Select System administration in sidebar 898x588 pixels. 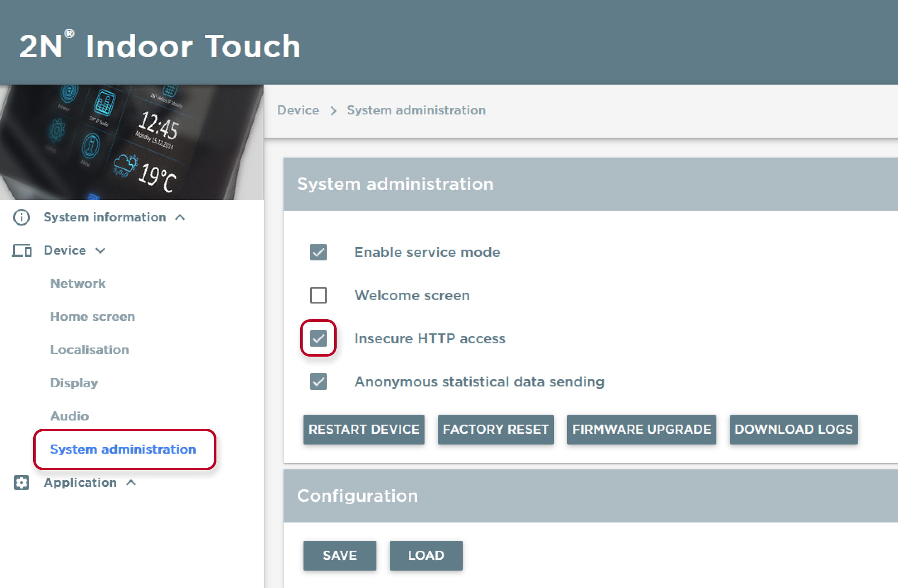coord(123,450)
